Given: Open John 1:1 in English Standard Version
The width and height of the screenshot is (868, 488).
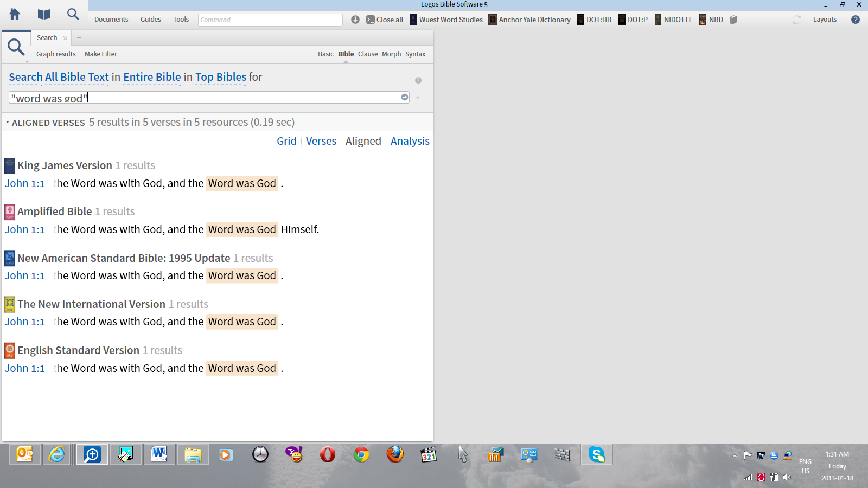Looking at the screenshot, I should click(x=25, y=368).
